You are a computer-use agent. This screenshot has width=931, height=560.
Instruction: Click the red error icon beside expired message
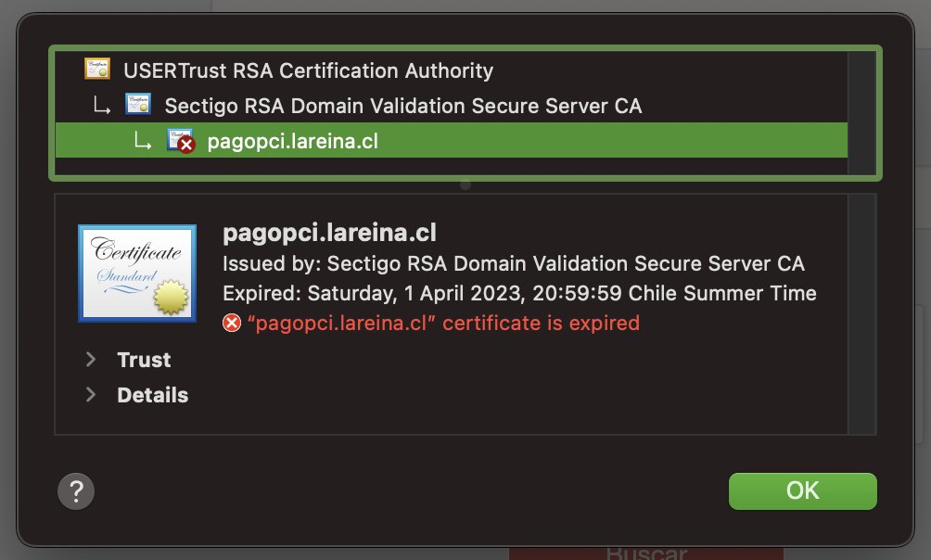pyautogui.click(x=232, y=323)
